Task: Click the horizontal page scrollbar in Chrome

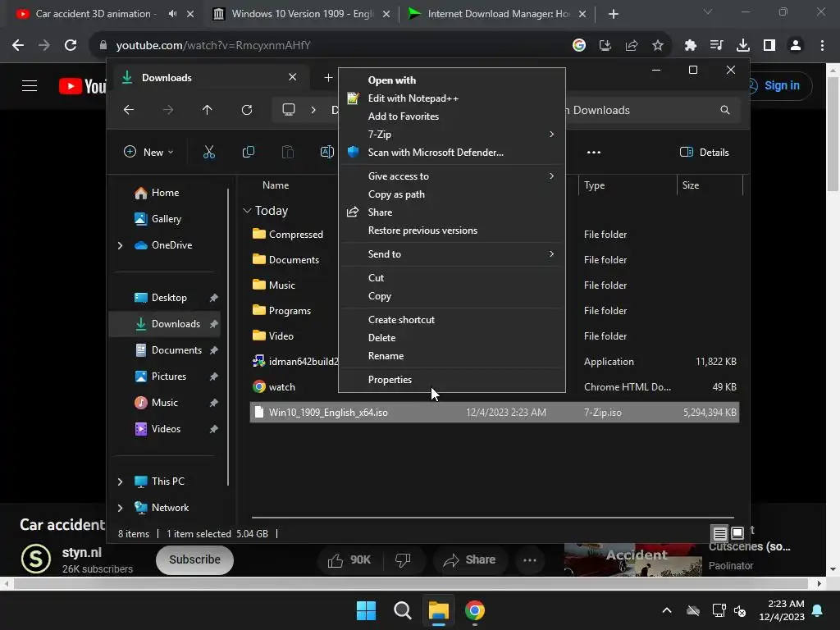Action: tap(411, 583)
